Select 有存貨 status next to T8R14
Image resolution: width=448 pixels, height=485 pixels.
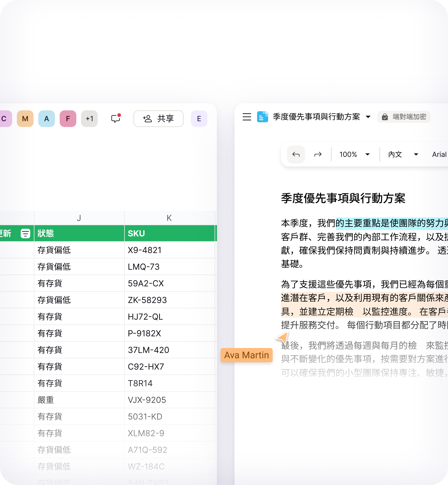[79, 383]
